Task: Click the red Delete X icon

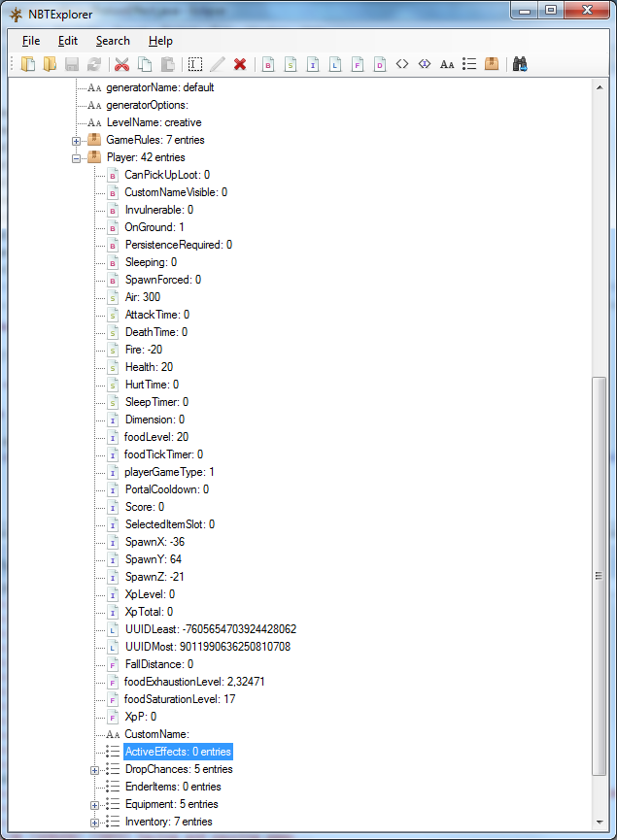Action: (240, 64)
